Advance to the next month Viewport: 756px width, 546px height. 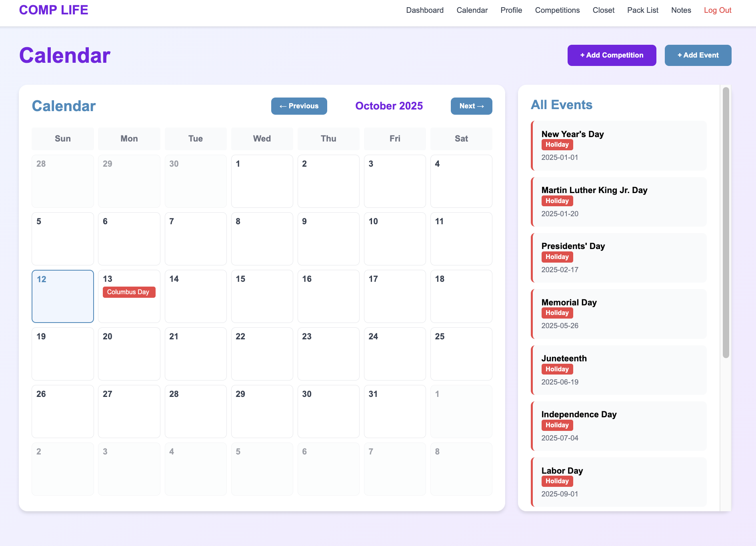(471, 106)
